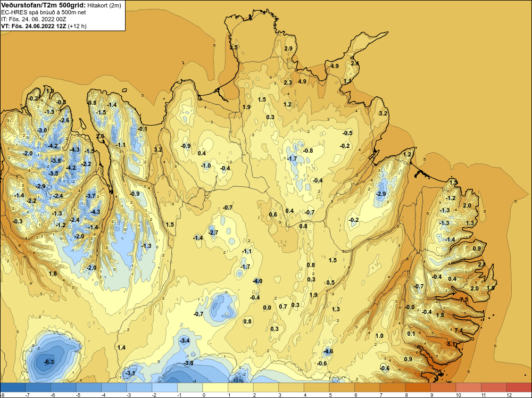
Task: Click the legend swatch between 11 and 12
Action: [x=493, y=387]
